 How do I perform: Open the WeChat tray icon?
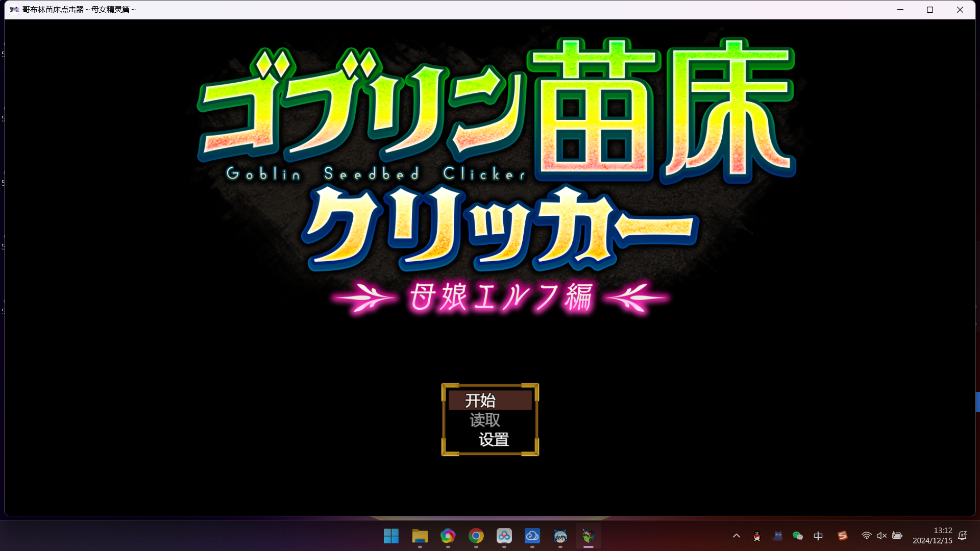click(798, 536)
